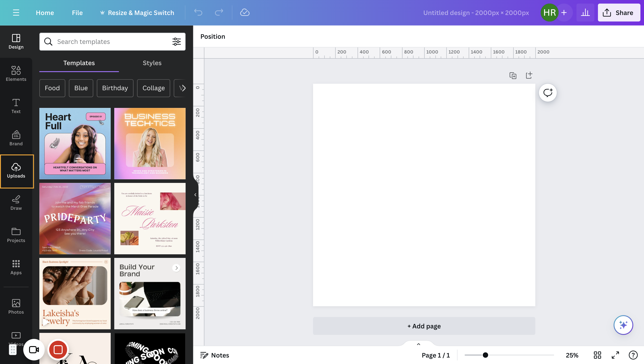Switch to the Styles tab
The image size is (644, 364).
tap(152, 63)
